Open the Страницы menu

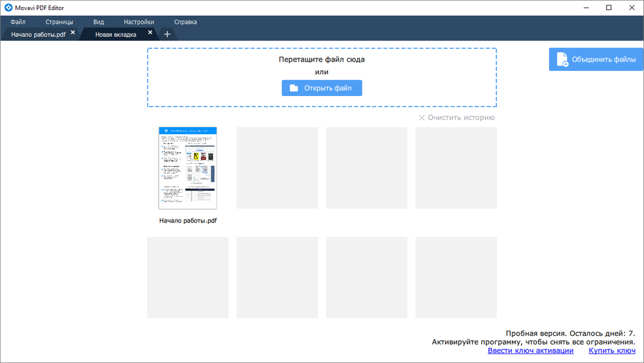tap(59, 22)
